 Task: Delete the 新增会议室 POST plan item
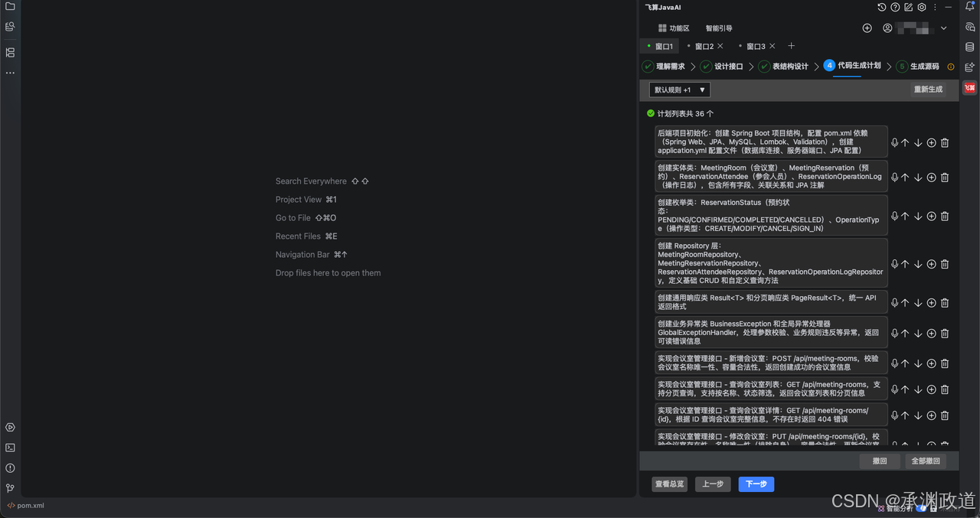pyautogui.click(x=945, y=363)
